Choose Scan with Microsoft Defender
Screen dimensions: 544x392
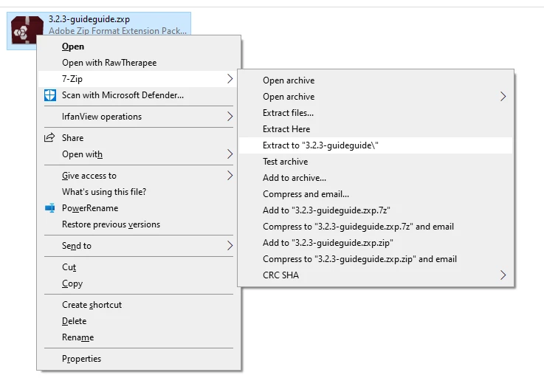[139, 95]
